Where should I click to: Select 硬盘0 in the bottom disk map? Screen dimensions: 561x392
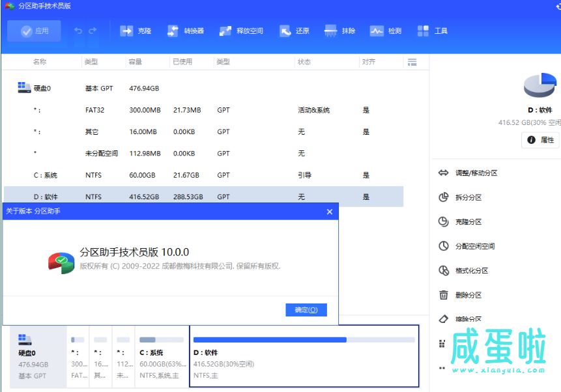(x=38, y=357)
